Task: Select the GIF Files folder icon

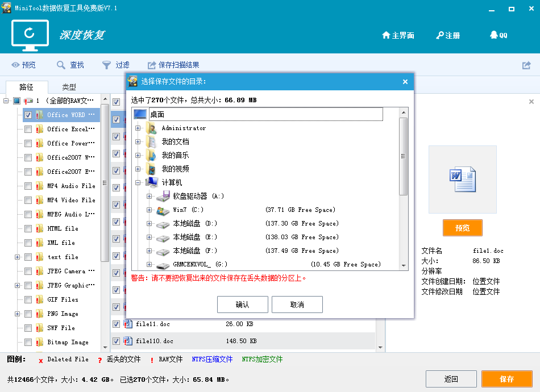Action: tap(40, 299)
